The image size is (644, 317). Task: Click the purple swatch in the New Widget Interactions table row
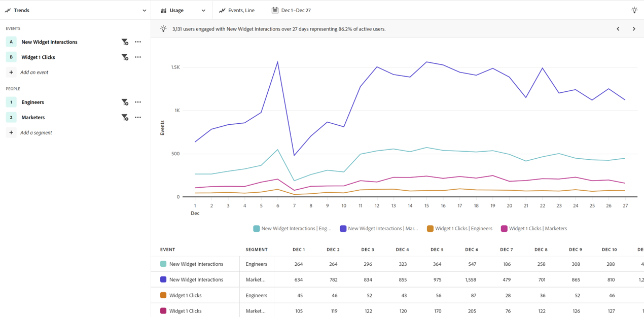pyautogui.click(x=163, y=279)
